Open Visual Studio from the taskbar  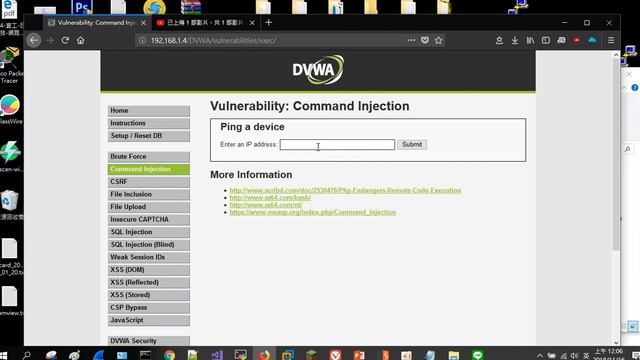click(217, 355)
